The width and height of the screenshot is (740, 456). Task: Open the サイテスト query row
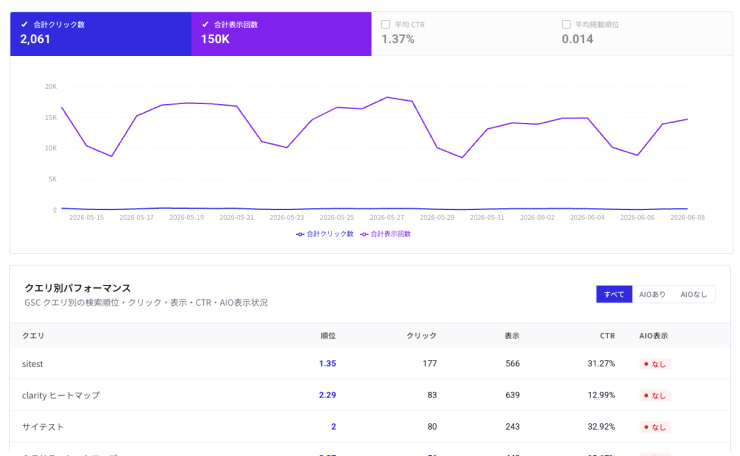point(370,427)
